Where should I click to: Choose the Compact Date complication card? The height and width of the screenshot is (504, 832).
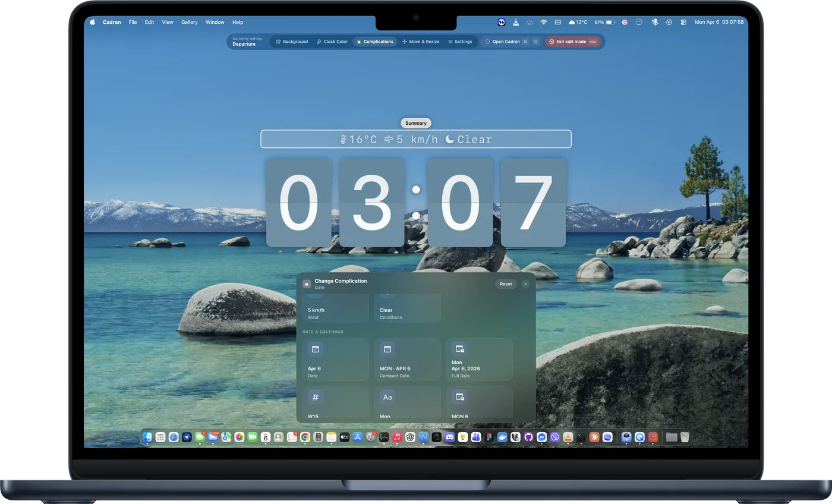[x=407, y=360]
